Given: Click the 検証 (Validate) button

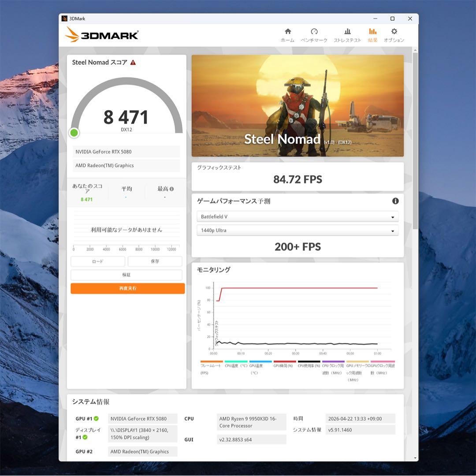Looking at the screenshot, I should tap(126, 275).
